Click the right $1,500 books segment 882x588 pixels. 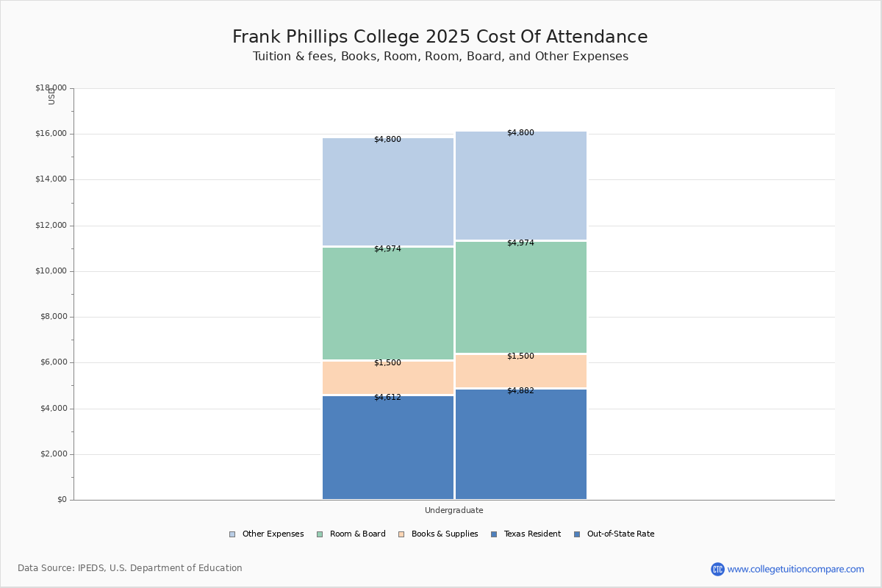click(x=521, y=371)
